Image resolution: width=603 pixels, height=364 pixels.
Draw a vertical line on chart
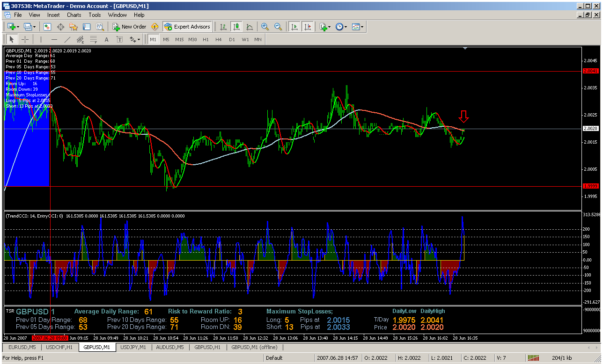coord(41,40)
